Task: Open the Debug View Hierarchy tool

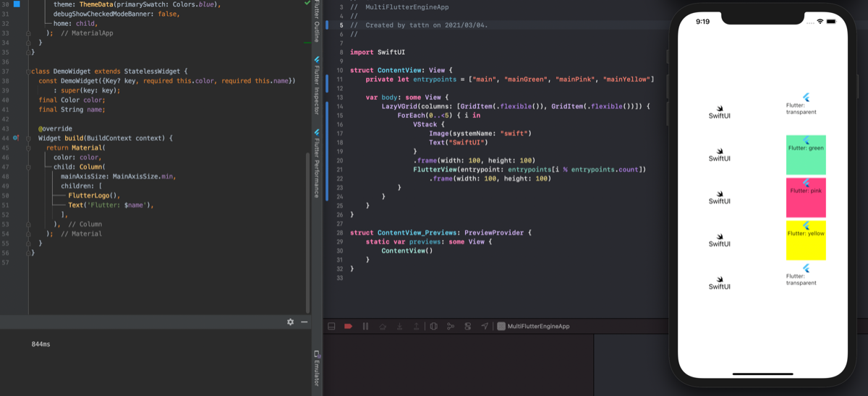Action: pyautogui.click(x=434, y=326)
